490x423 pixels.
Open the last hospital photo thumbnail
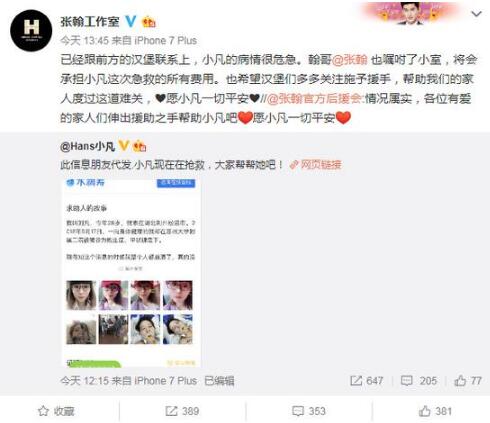178,329
